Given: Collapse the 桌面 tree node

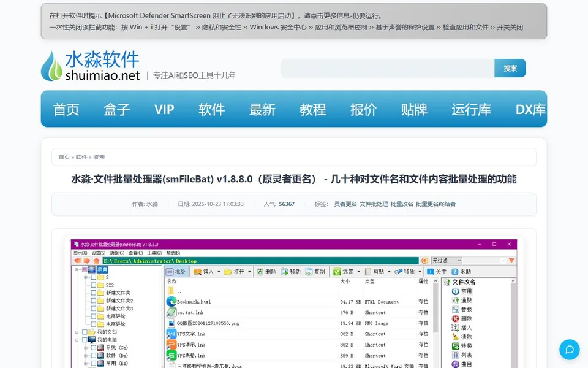Looking at the screenshot, I should 77,269.
